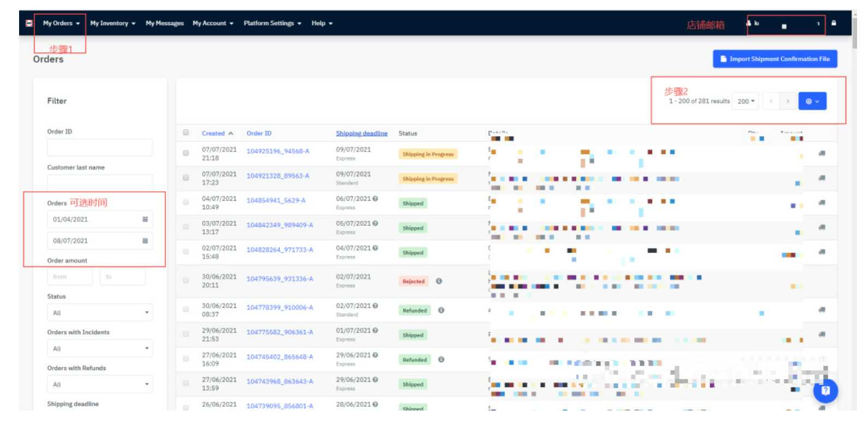Open order 104795639_931336-A
868x422 pixels.
(280, 279)
